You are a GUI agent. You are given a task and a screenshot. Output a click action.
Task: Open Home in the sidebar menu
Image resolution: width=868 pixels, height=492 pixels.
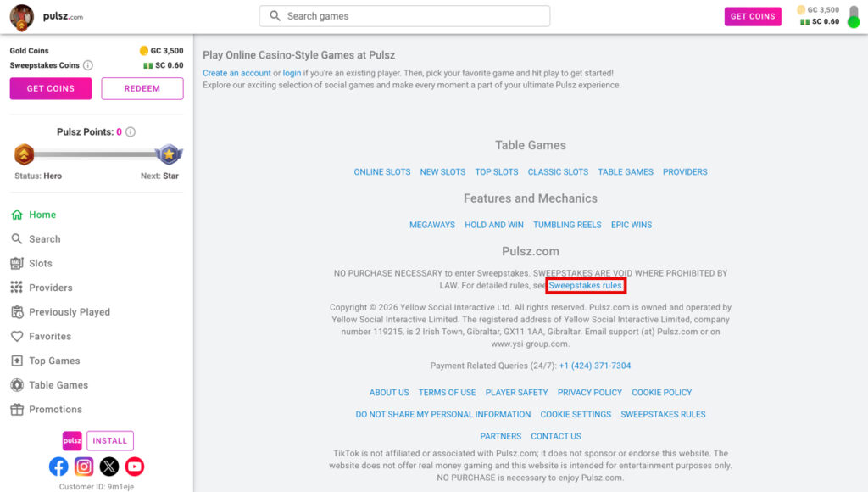tap(42, 215)
